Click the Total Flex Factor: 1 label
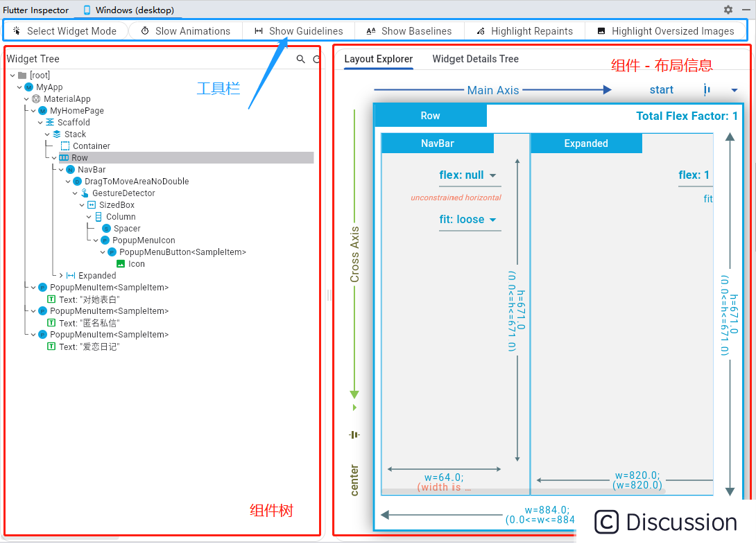Screen dimensions: 756x544 [x=687, y=116]
